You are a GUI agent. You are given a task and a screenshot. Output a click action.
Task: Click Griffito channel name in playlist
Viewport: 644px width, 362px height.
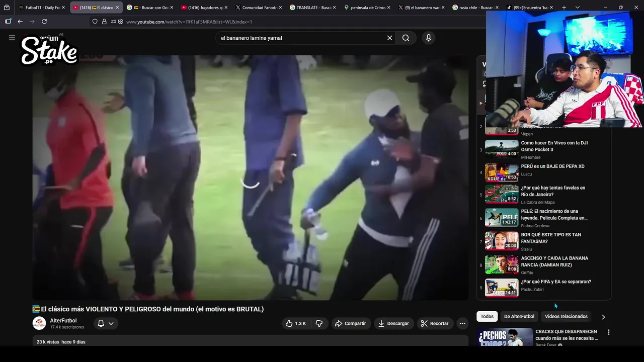coord(527,273)
